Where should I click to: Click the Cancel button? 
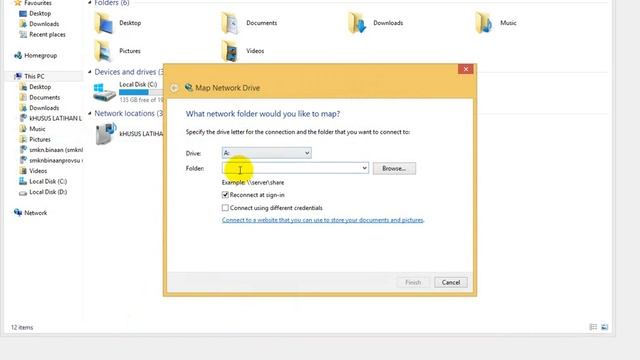tap(451, 282)
